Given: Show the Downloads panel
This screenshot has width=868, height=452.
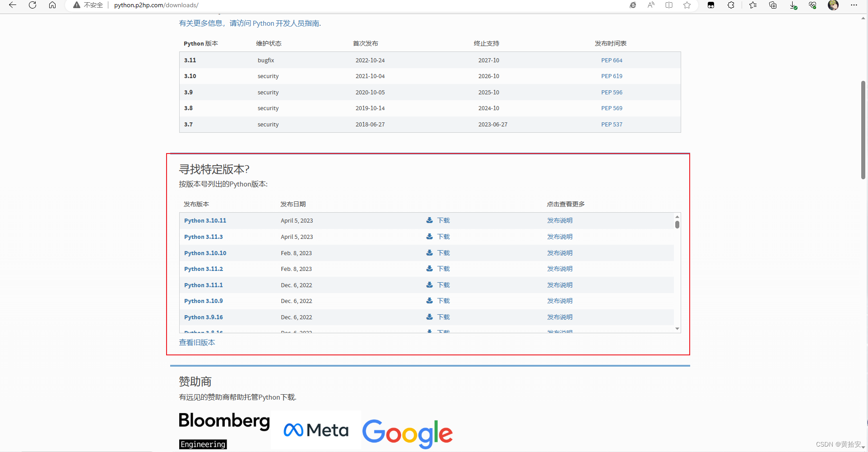Looking at the screenshot, I should click(x=793, y=5).
